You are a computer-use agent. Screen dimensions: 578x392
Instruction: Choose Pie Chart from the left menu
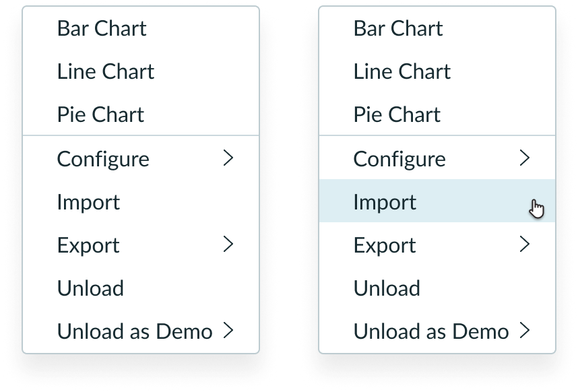pyautogui.click(x=100, y=115)
